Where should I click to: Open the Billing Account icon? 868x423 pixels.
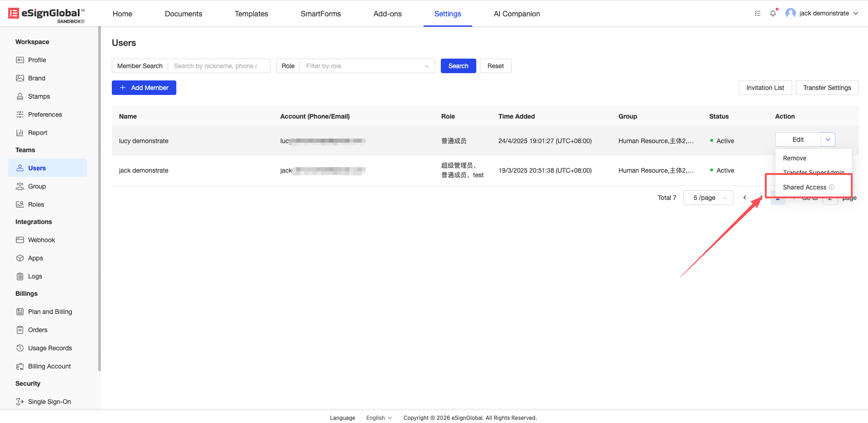(x=20, y=366)
